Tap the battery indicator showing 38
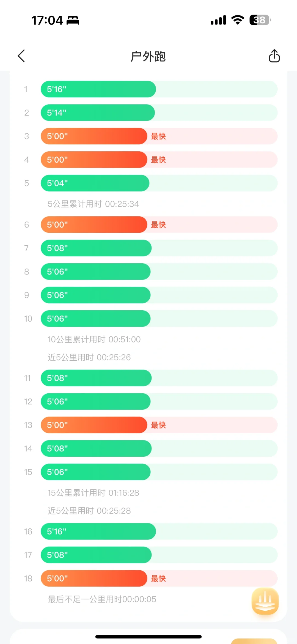Image resolution: width=297 pixels, height=644 pixels. pyautogui.click(x=260, y=20)
